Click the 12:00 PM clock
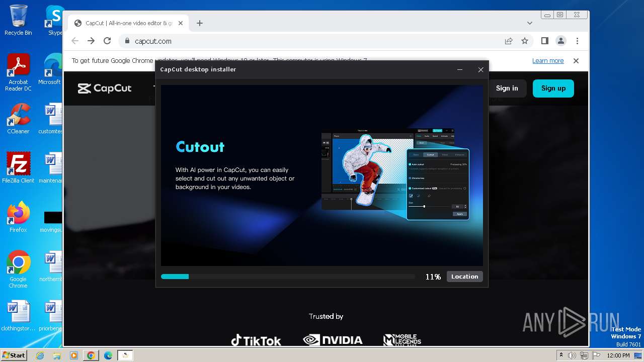The image size is (644, 362). [x=618, y=355]
